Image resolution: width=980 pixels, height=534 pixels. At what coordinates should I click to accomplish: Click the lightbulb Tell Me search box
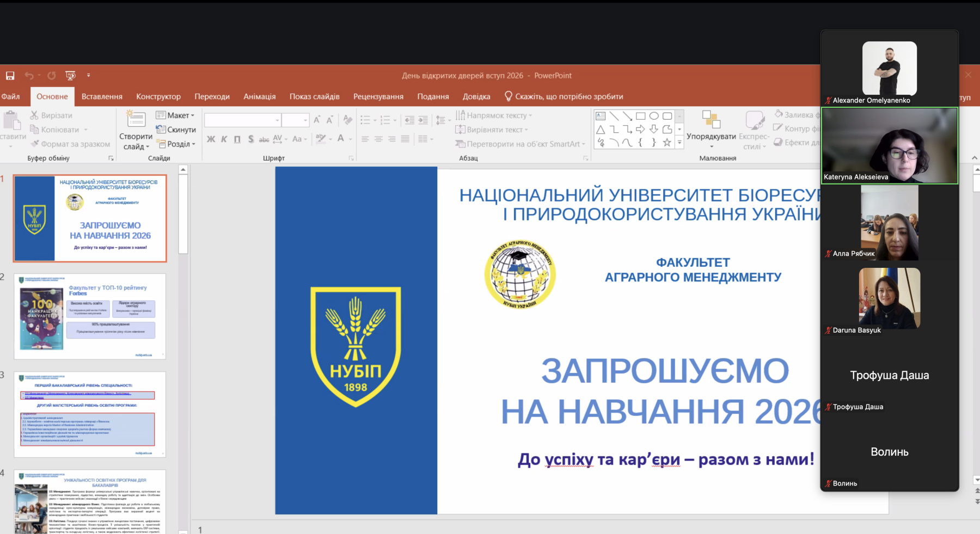563,96
